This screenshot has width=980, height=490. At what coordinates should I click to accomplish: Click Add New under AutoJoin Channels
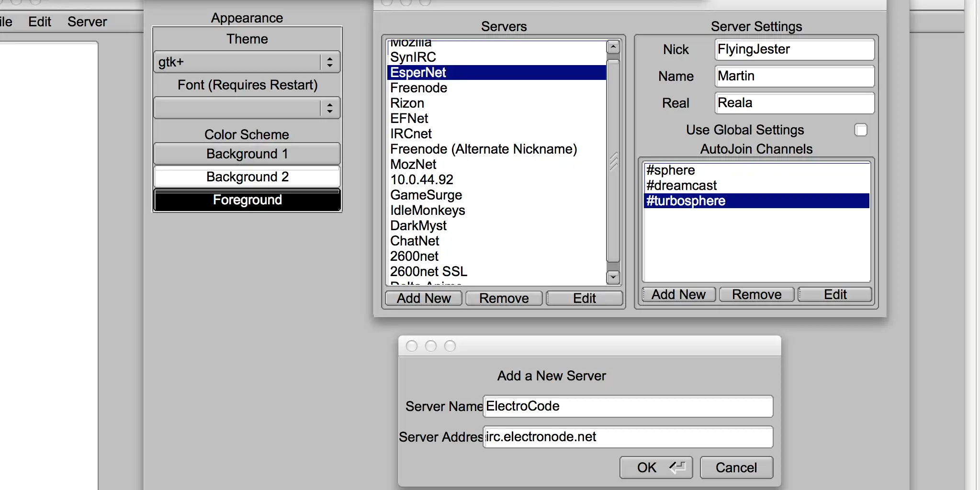coord(679,294)
